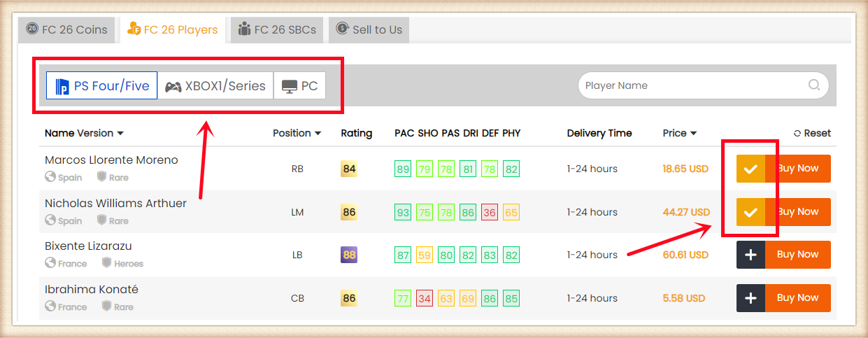868x338 pixels.
Task: Expand the Version sort dropdown
Action: 120,134
